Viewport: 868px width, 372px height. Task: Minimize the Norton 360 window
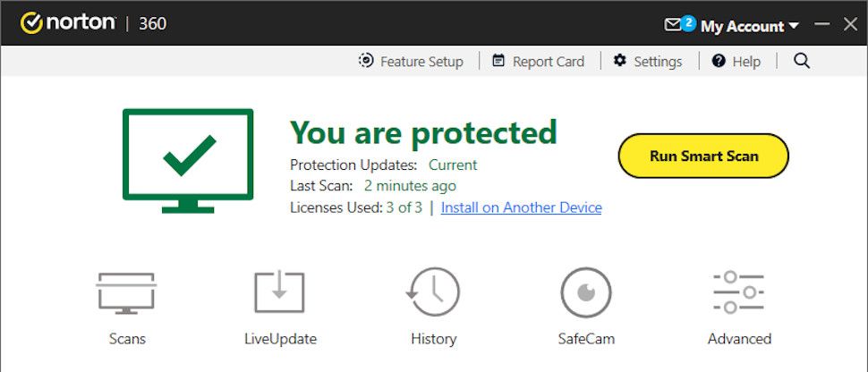pyautogui.click(x=822, y=25)
